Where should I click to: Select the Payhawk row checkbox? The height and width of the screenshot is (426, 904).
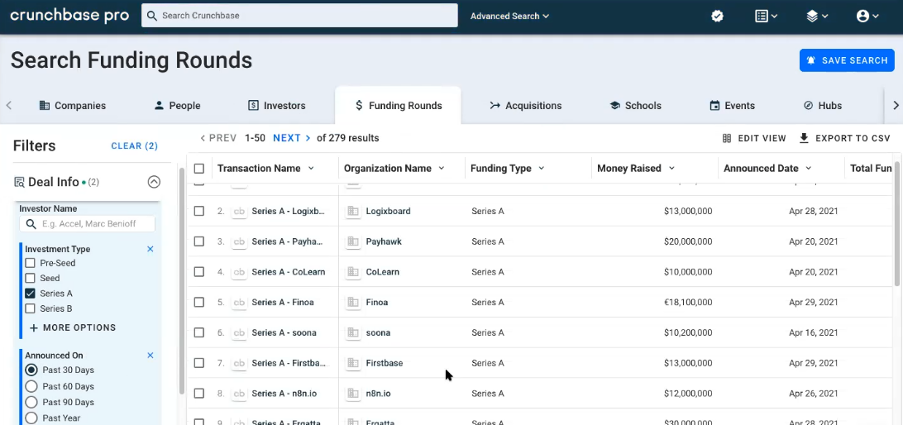click(199, 242)
